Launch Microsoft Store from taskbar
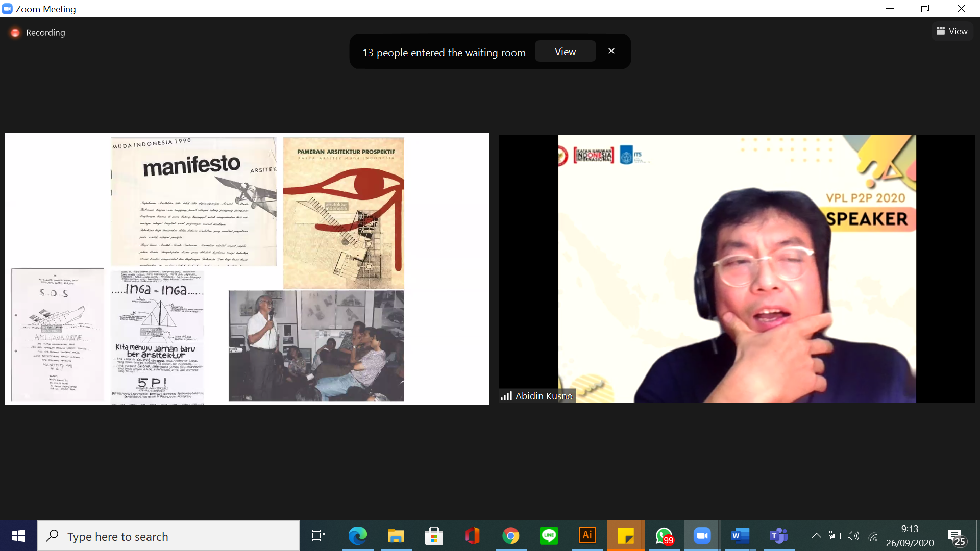980x551 pixels. point(434,536)
